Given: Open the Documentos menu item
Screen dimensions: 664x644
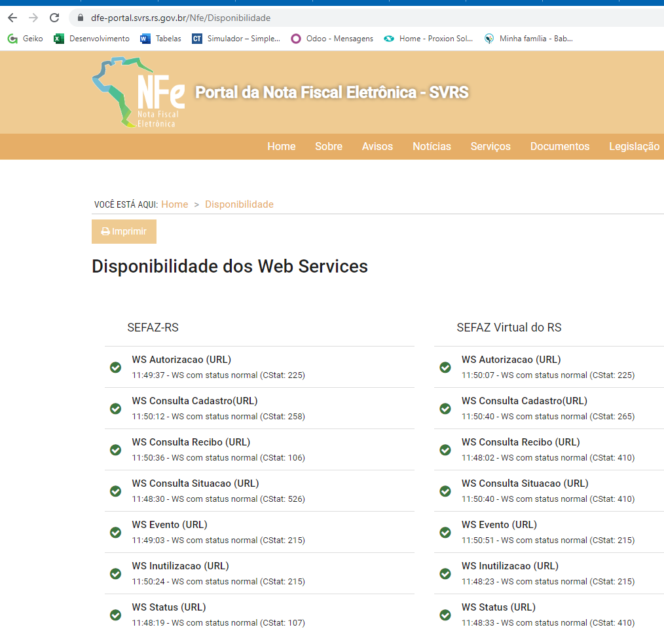Looking at the screenshot, I should pyautogui.click(x=560, y=146).
